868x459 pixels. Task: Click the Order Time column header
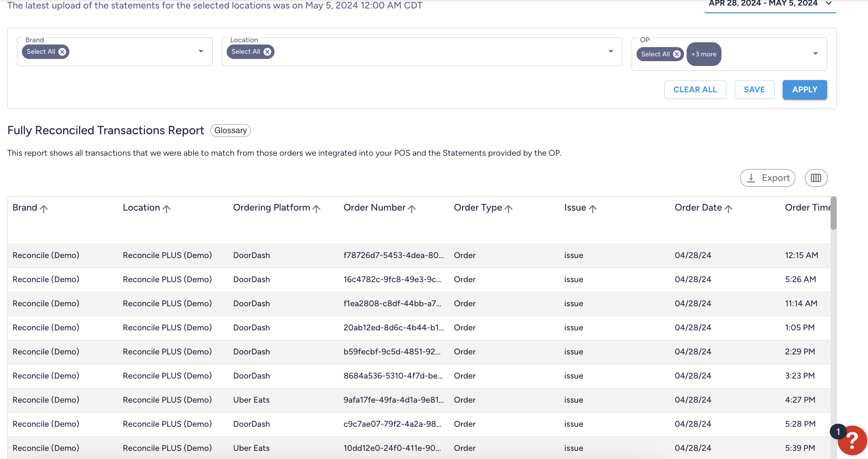[808, 208]
